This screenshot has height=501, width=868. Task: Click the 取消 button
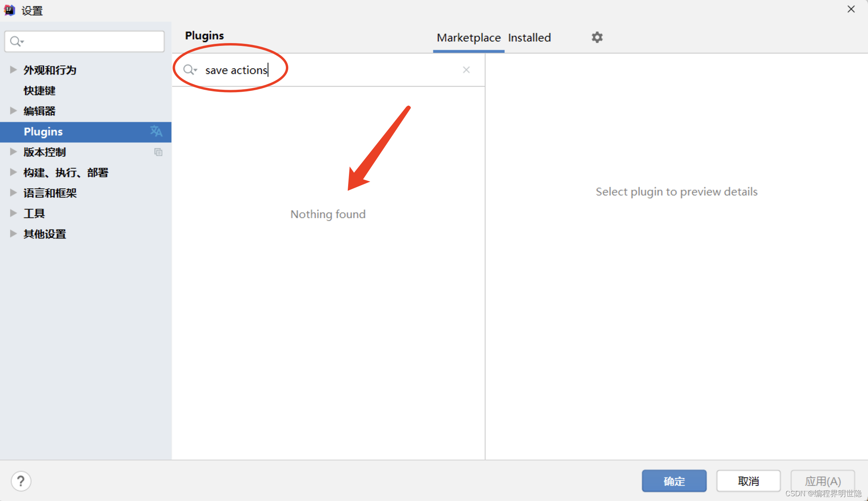[x=748, y=481]
